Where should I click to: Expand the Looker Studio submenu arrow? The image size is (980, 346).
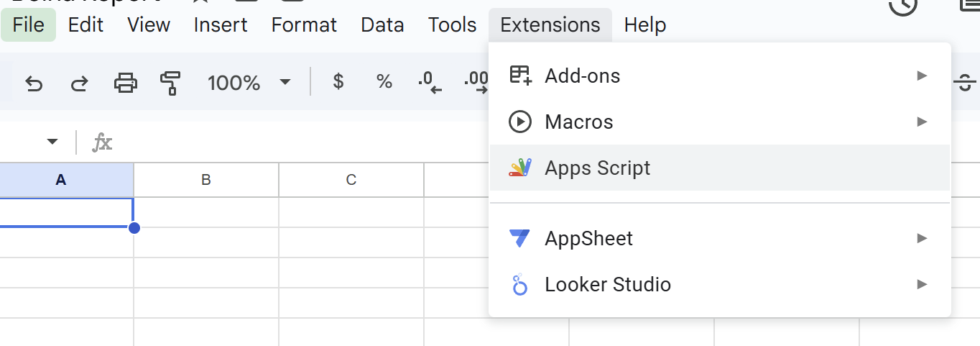pos(923,284)
